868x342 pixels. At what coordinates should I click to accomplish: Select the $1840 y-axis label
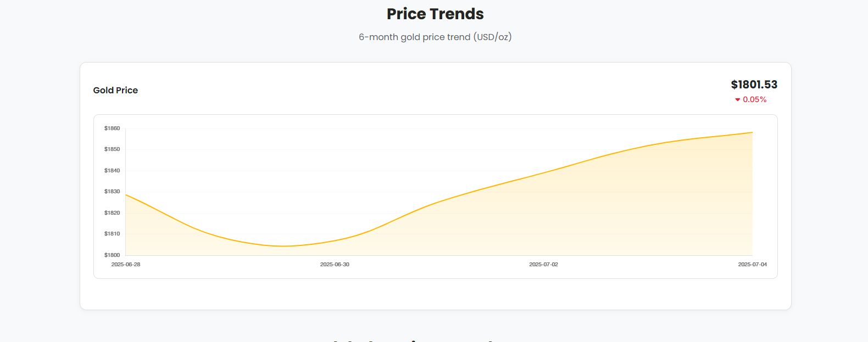[x=112, y=171]
